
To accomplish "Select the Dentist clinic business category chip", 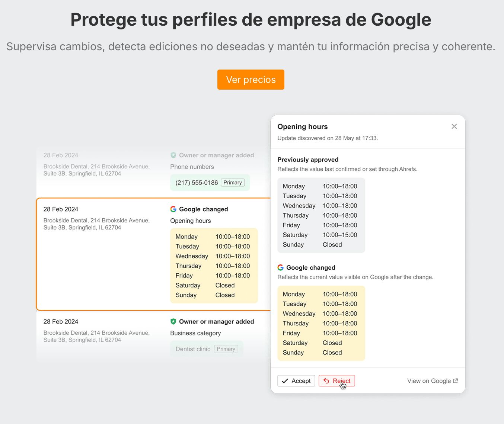I will (x=193, y=349).
